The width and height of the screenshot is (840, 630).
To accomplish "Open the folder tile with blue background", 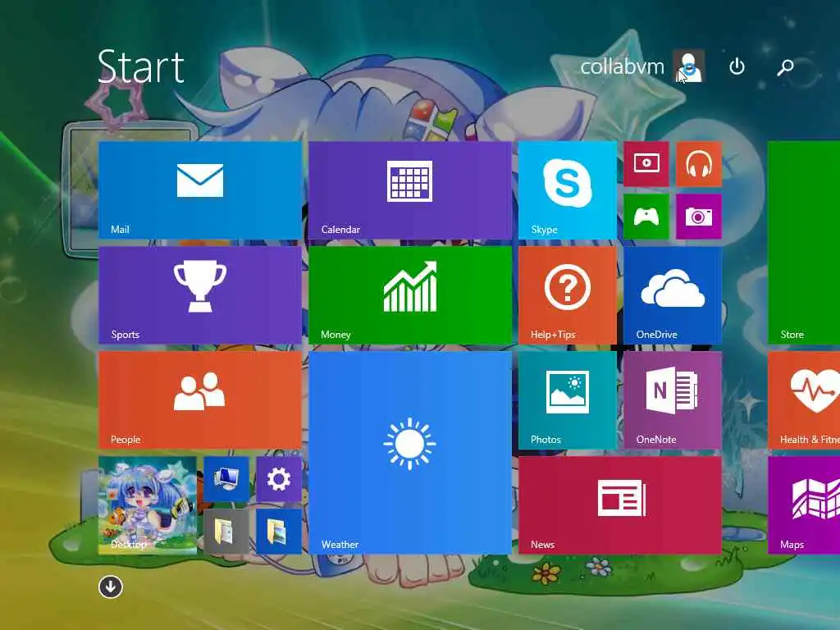I will pyautogui.click(x=279, y=532).
